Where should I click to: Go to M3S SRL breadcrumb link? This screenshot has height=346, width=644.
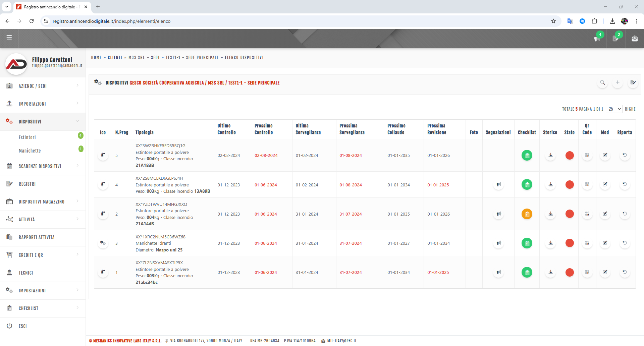tap(137, 57)
